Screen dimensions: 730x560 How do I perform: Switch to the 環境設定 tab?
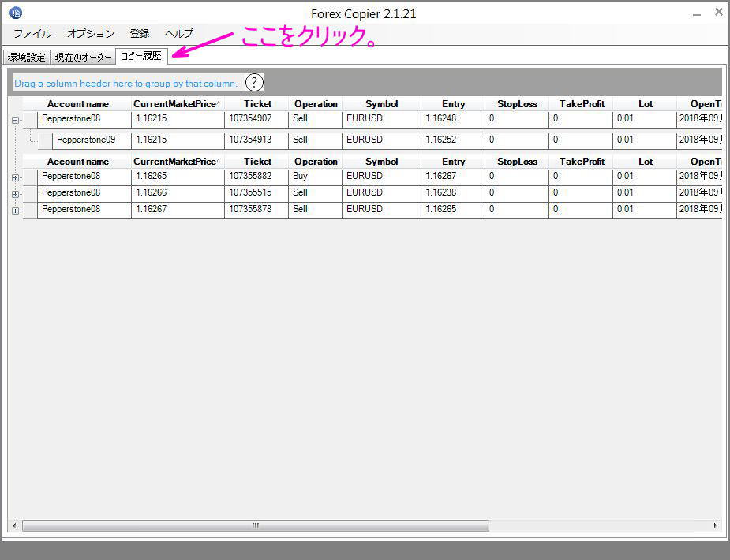[x=27, y=58]
